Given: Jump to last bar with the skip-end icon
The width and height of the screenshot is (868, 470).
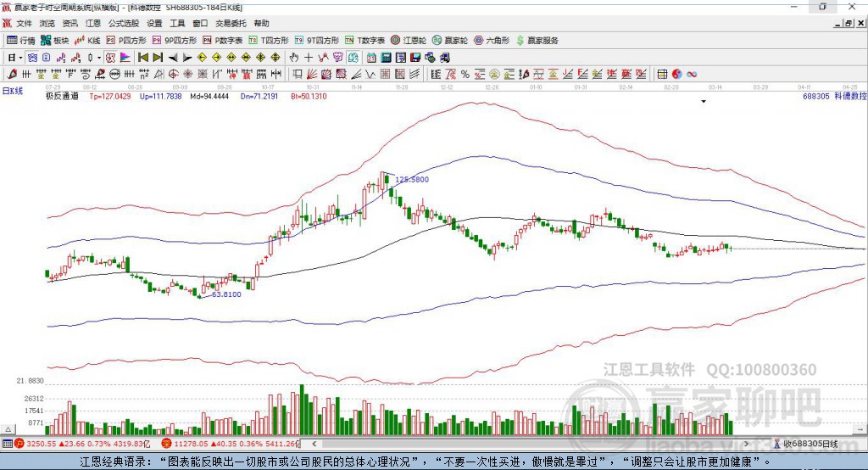Looking at the screenshot, I should tap(158, 58).
